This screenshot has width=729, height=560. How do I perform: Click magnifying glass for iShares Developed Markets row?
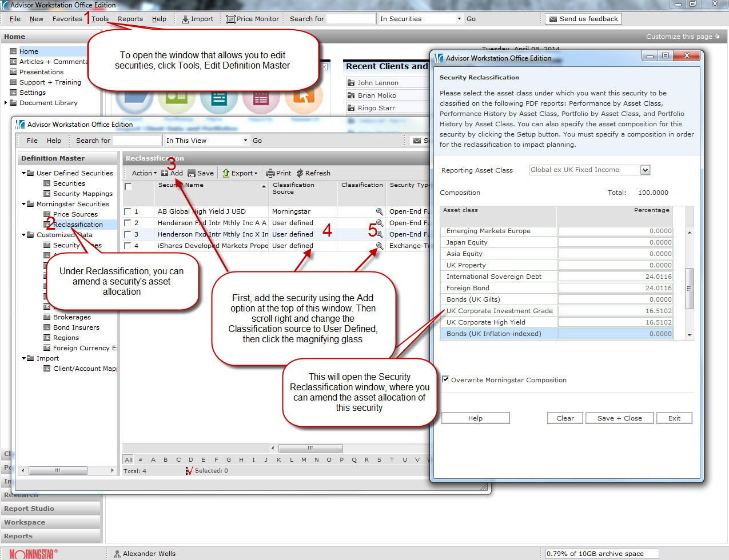379,246
